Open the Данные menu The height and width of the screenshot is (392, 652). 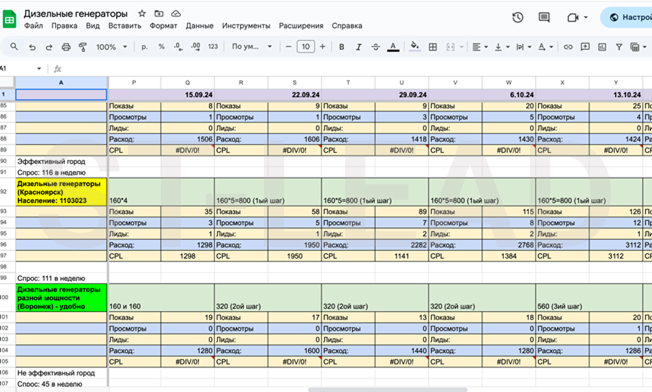point(200,26)
